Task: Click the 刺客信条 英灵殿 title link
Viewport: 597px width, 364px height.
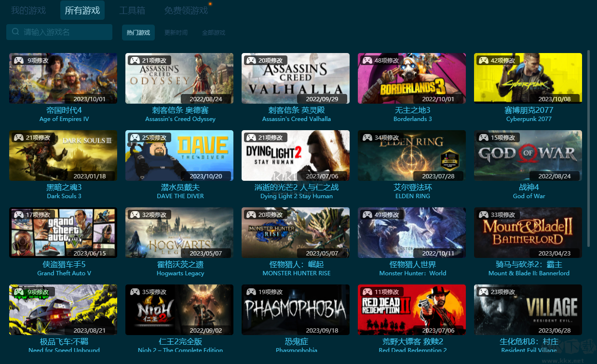Action: [297, 110]
